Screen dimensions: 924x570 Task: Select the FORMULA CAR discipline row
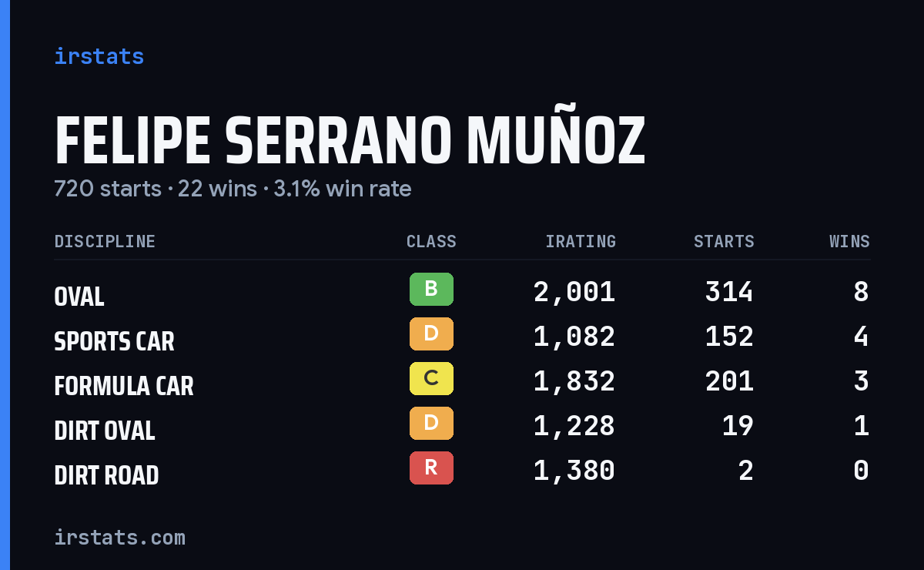tap(462, 381)
